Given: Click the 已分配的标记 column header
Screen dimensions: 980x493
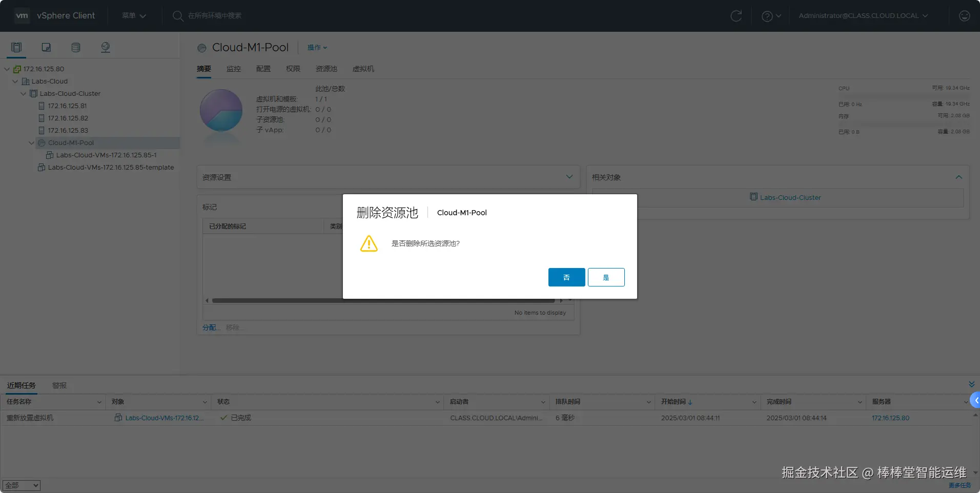Looking at the screenshot, I should tap(228, 227).
